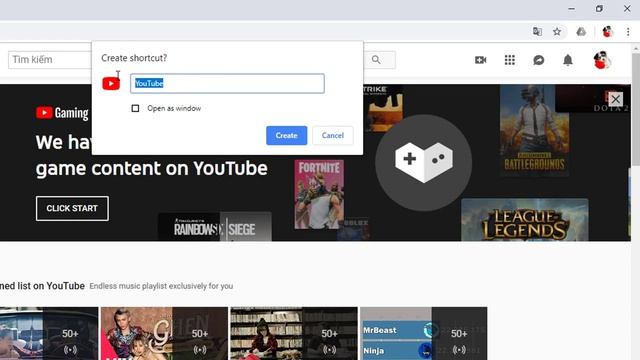Open the Battlegrounds game cover
This screenshot has height=360, width=640.
click(534, 131)
